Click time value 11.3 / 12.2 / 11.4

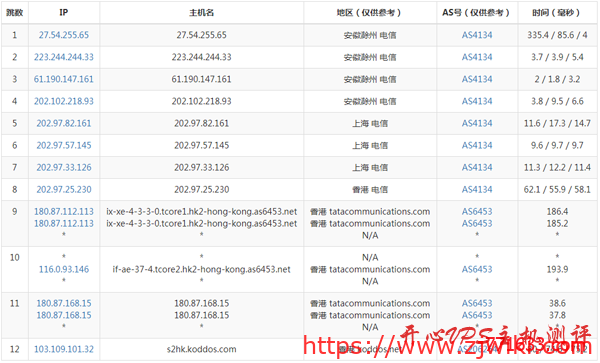557,168
